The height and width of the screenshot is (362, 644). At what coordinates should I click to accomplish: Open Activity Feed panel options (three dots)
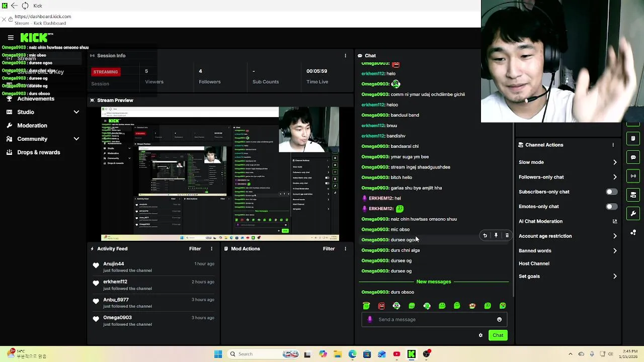point(211,249)
